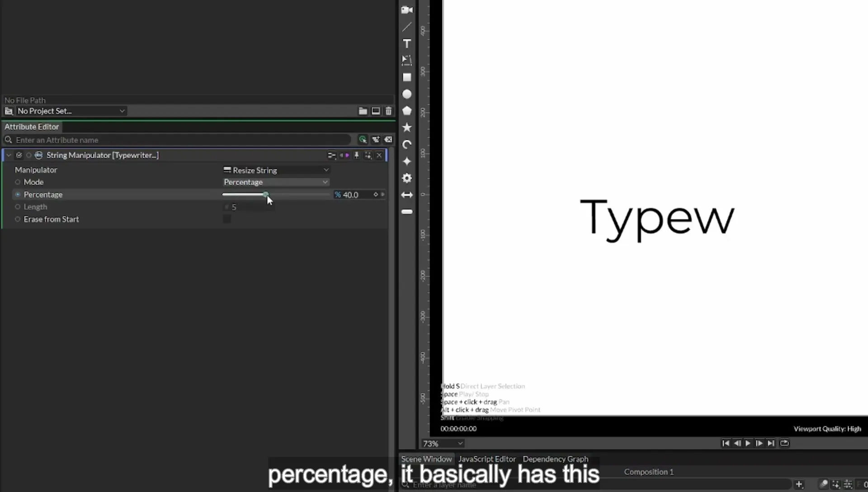The width and height of the screenshot is (868, 492).
Task: Toggle the String Manipulator enable checkmark
Action: pos(19,155)
